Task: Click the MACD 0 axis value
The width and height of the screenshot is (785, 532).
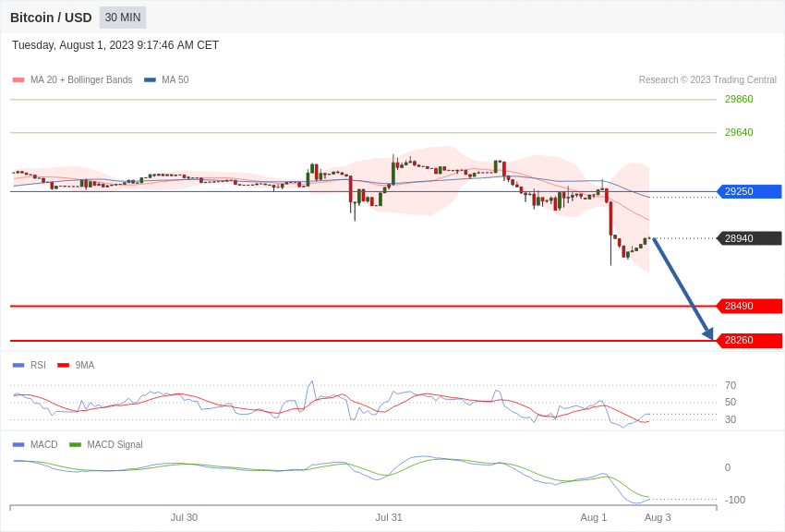Action: [x=728, y=467]
